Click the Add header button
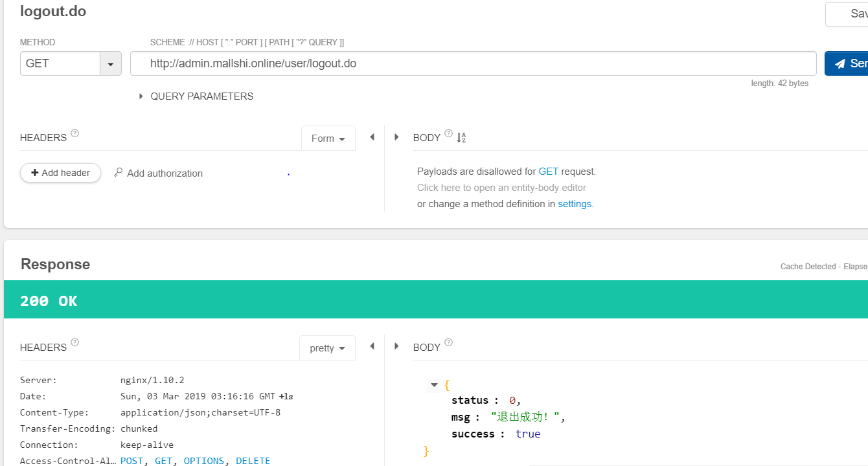 (60, 173)
